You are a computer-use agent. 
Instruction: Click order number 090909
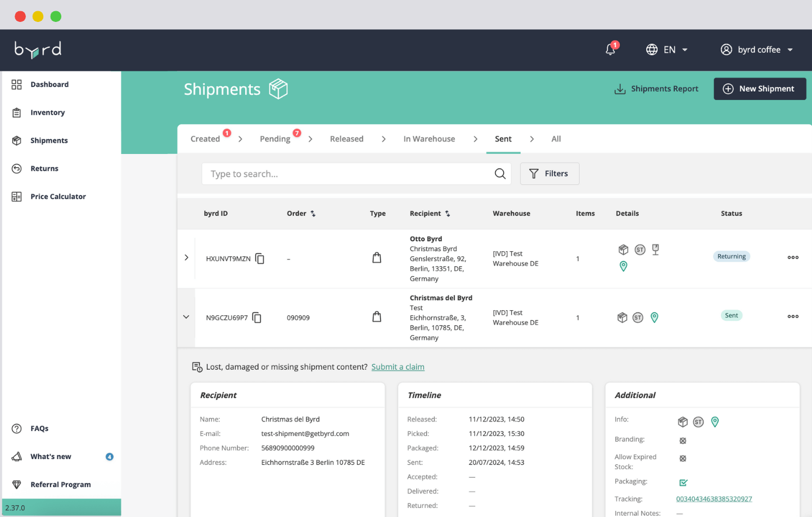point(298,318)
